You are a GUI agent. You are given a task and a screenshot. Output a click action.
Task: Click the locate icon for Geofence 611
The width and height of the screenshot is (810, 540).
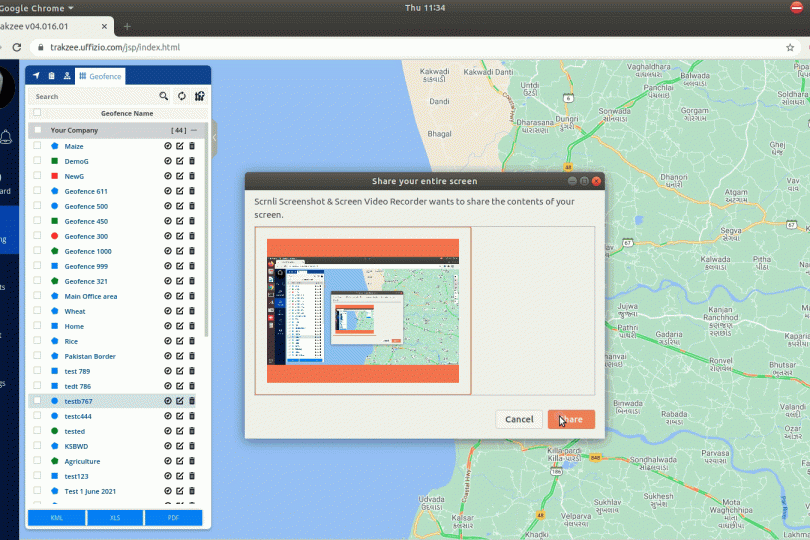pos(168,191)
